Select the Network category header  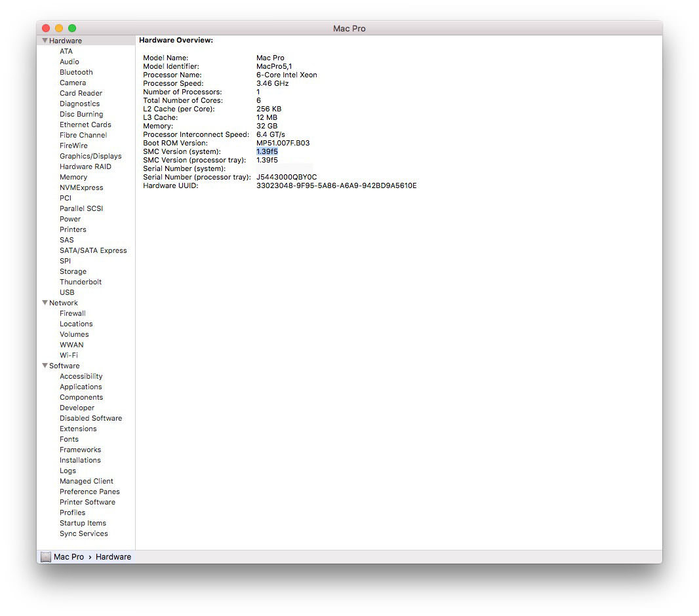(x=64, y=303)
